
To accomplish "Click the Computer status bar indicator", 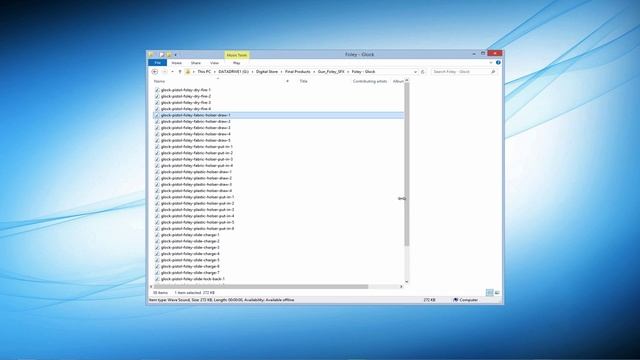I will point(465,300).
